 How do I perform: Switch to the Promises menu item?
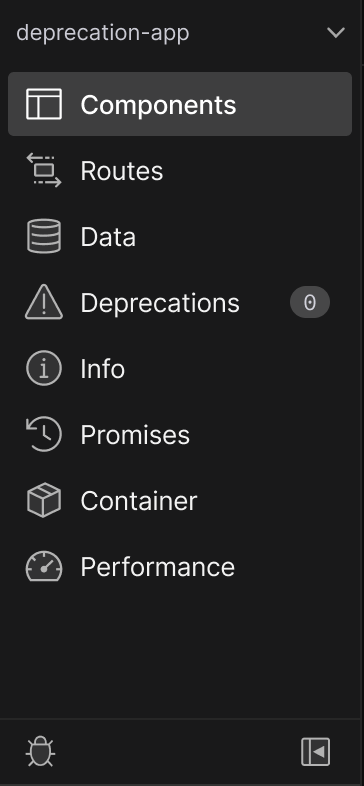coord(180,434)
